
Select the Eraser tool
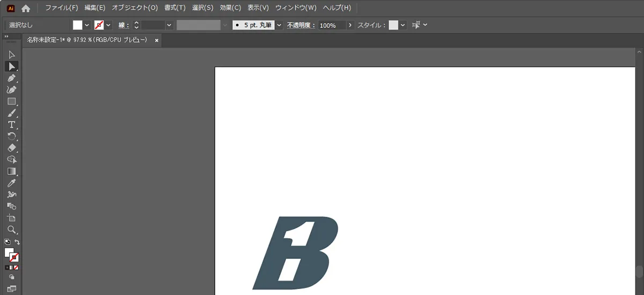coord(11,148)
